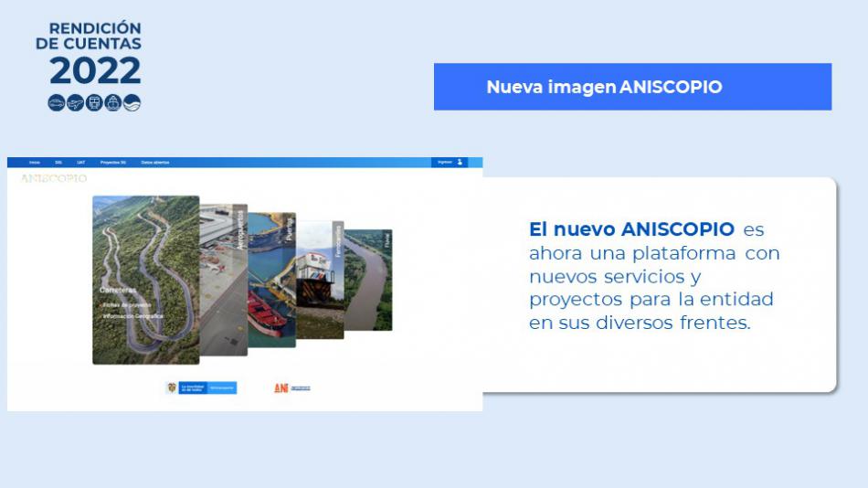
Task: Click the RENDICIÓN DE CUENTAS heading
Action: click(x=89, y=36)
